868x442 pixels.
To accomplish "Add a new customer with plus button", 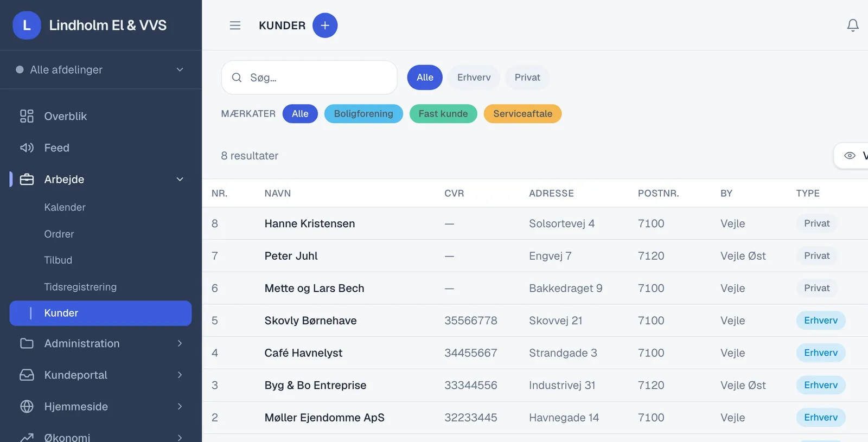I will pyautogui.click(x=325, y=25).
